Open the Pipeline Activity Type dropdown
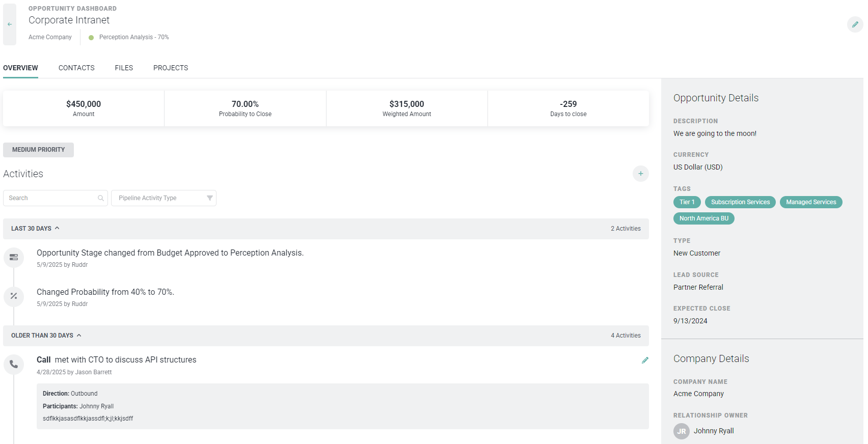Image resolution: width=868 pixels, height=444 pixels. 164,198
